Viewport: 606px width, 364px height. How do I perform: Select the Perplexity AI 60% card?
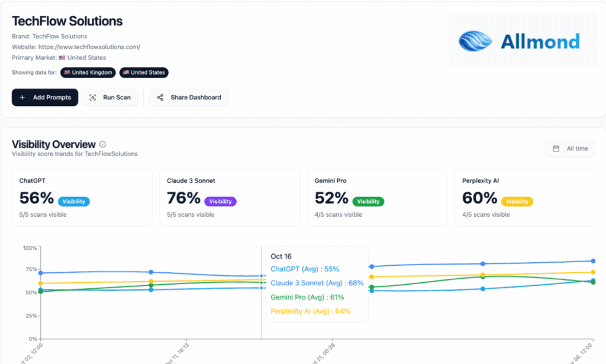[x=525, y=198]
